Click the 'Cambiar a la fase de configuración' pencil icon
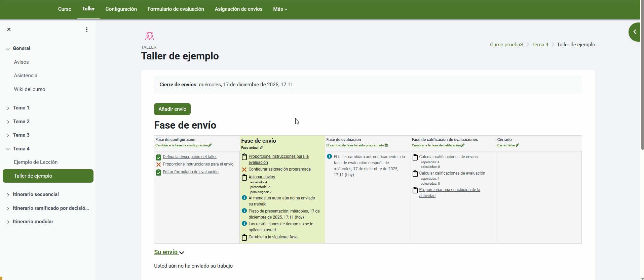This screenshot has width=644, height=280. coord(210,145)
